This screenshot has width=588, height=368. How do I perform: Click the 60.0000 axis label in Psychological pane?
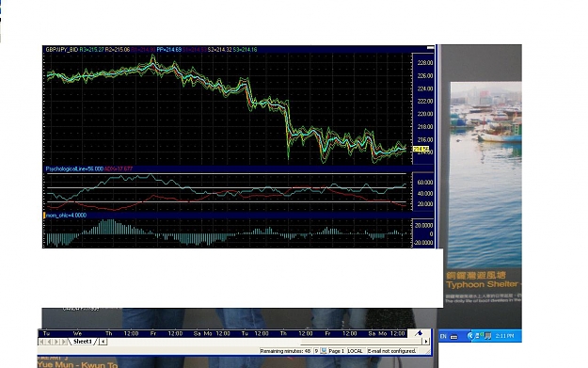425,183
